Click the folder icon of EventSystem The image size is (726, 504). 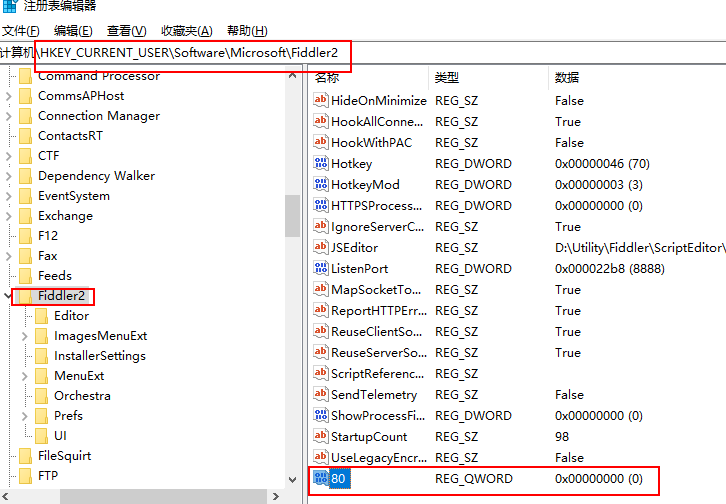[x=26, y=196]
